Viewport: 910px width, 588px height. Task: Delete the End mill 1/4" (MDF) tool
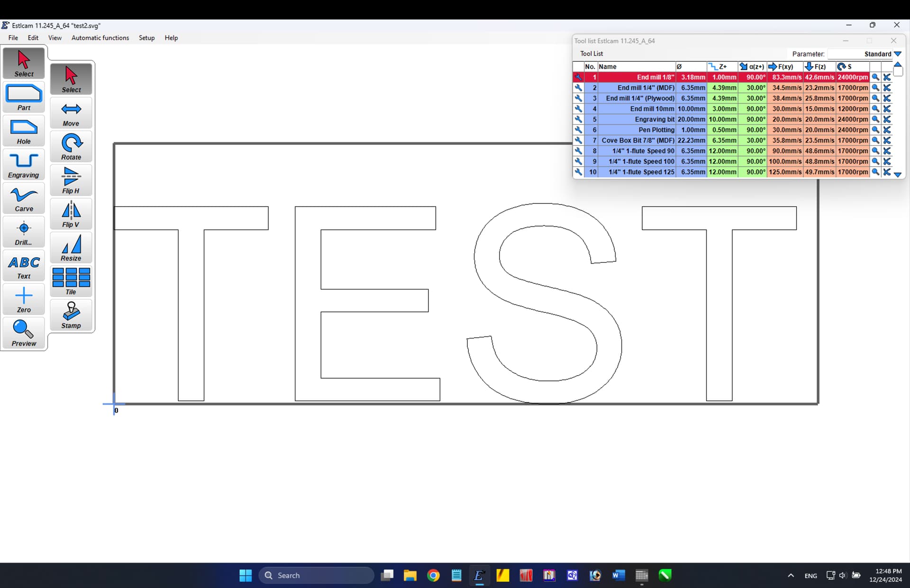tap(887, 88)
